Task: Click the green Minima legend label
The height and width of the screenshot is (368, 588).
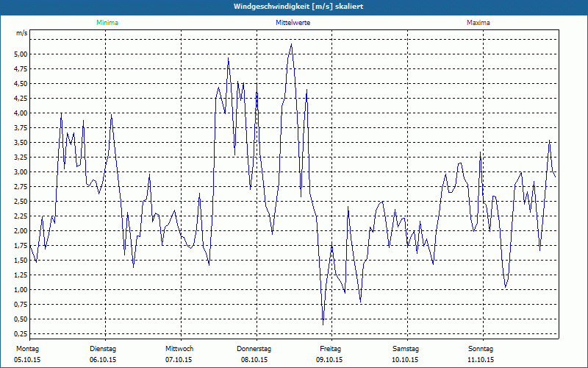Action: [107, 23]
